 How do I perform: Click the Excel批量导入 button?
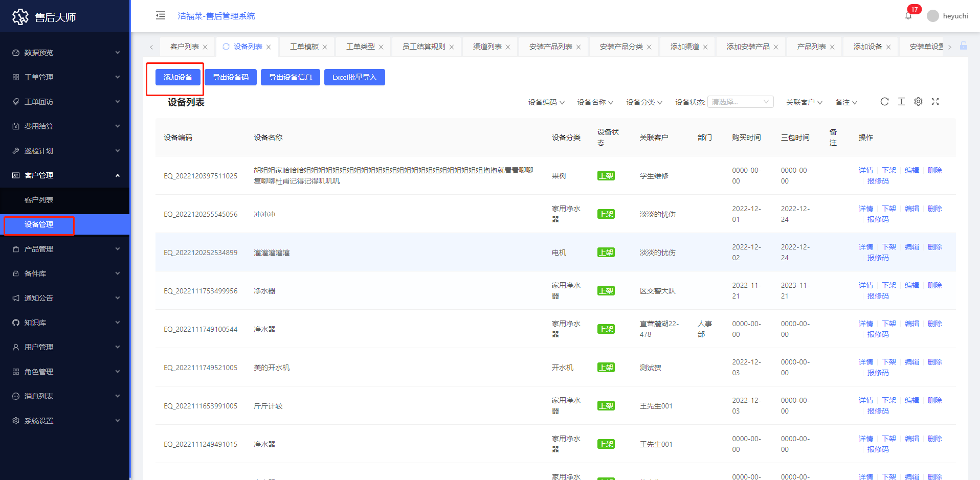click(354, 77)
